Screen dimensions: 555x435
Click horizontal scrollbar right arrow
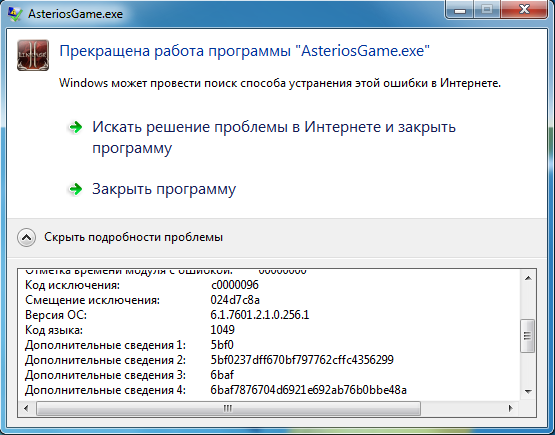point(510,408)
